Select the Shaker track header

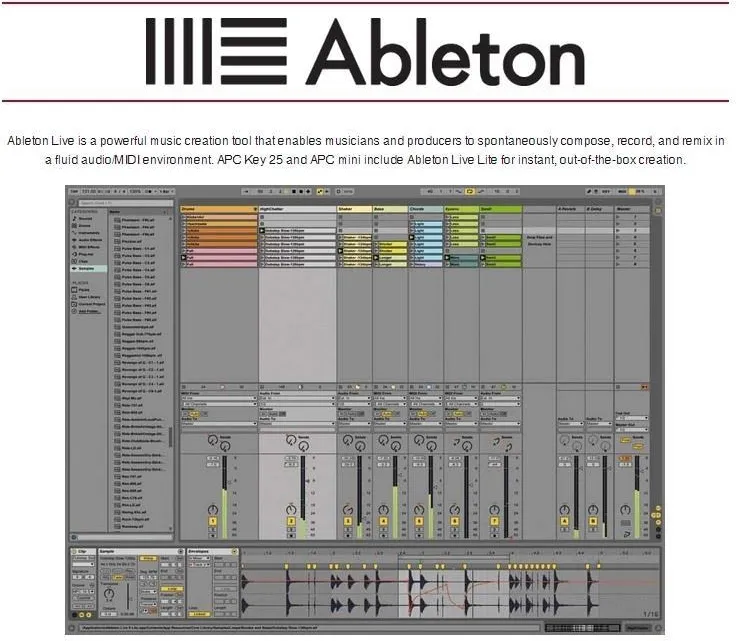pos(354,209)
